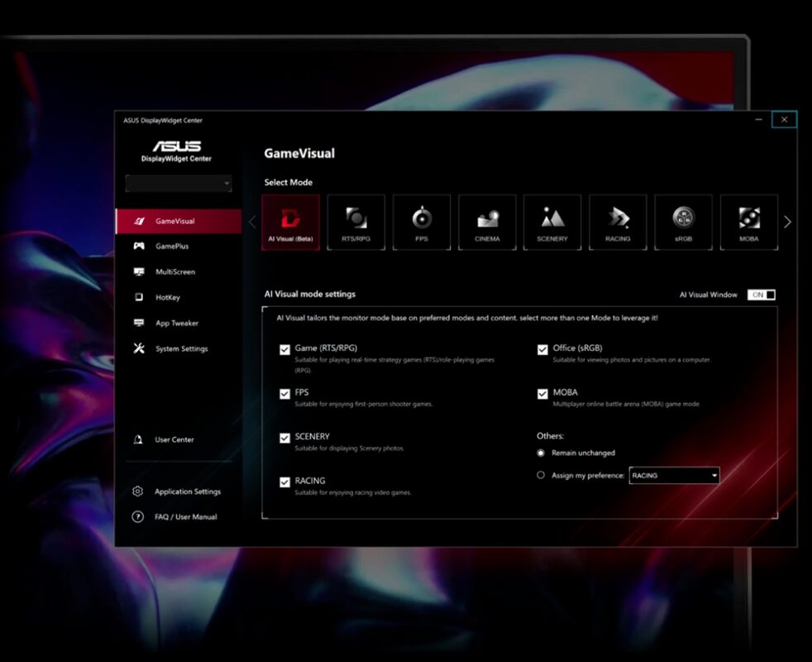
Task: Click the User Center bell icon
Action: [138, 439]
